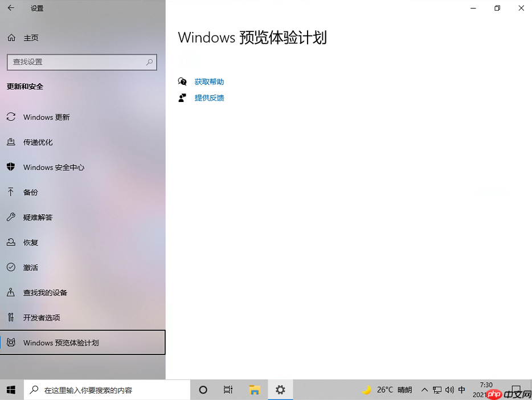Click the Windows 更新 refresh icon
532x400 pixels.
pos(11,117)
